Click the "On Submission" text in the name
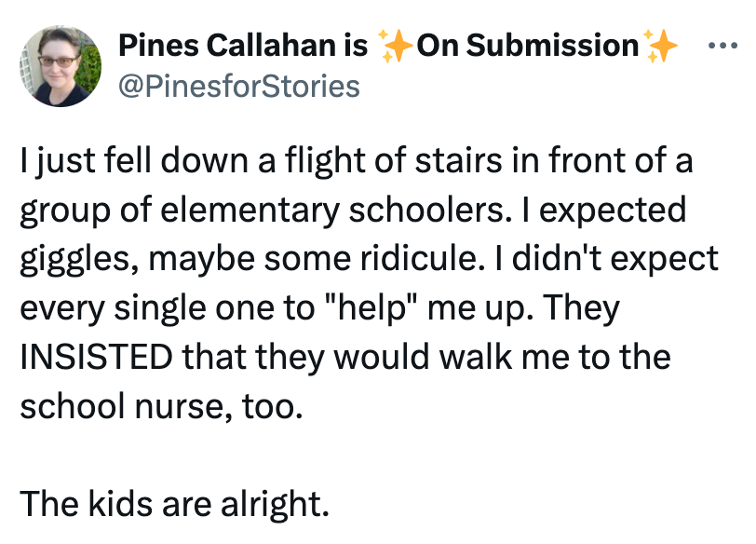The image size is (756, 544). coord(527,45)
